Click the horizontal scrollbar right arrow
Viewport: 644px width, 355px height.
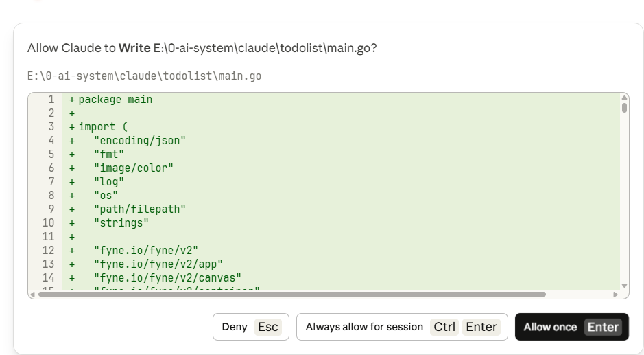coord(616,295)
